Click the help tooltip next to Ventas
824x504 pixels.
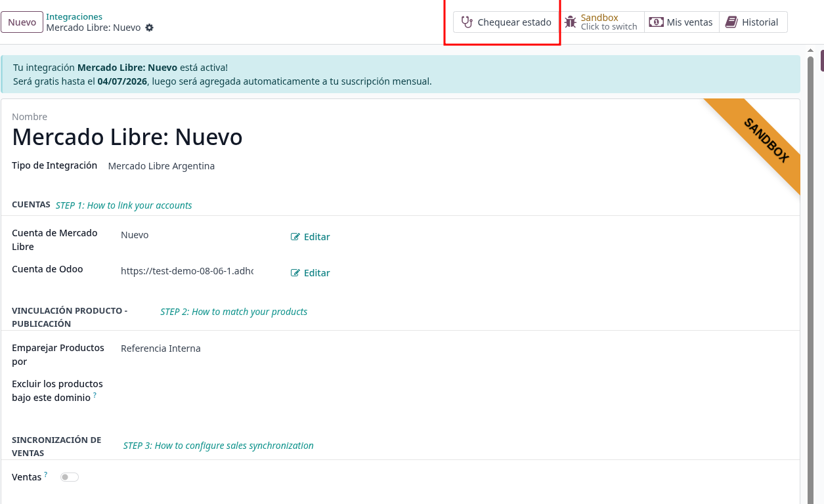pyautogui.click(x=45, y=474)
